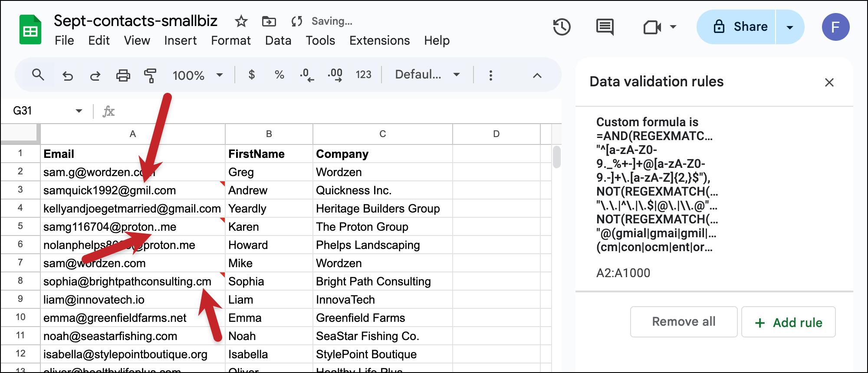The image size is (868, 373).
Task: Open the View menu
Action: coord(137,41)
